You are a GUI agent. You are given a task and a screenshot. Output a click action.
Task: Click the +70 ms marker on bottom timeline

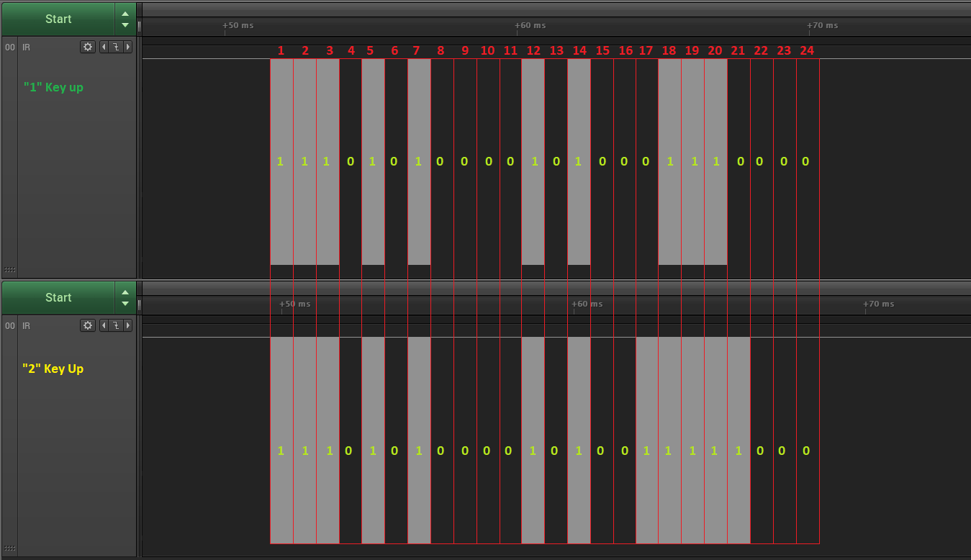pyautogui.click(x=878, y=304)
